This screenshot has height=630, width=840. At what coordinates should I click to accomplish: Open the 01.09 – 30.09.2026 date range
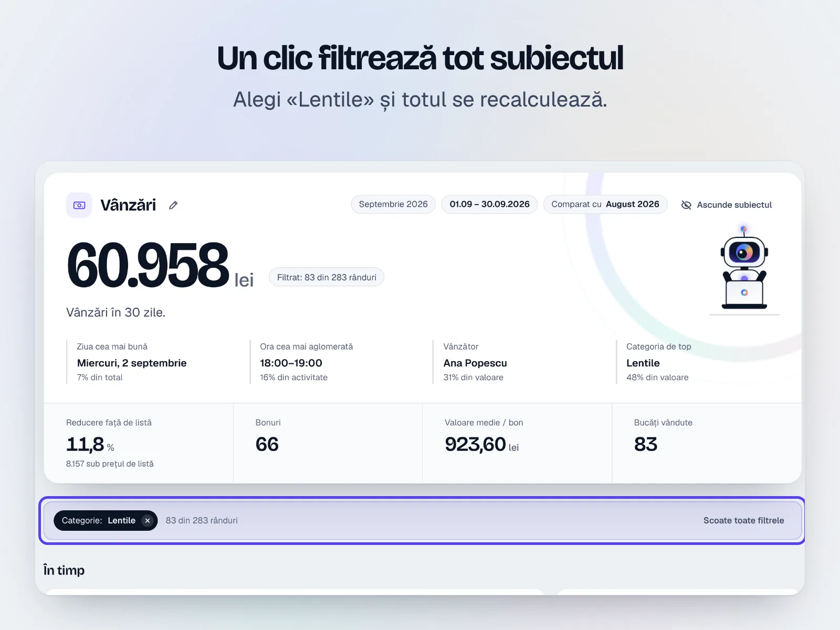[x=489, y=204]
